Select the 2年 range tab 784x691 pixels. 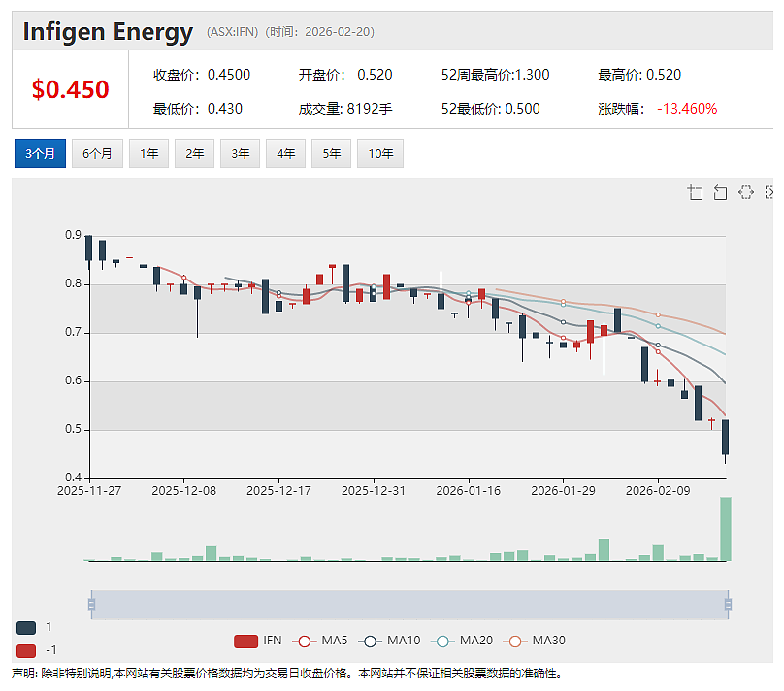tap(194, 153)
